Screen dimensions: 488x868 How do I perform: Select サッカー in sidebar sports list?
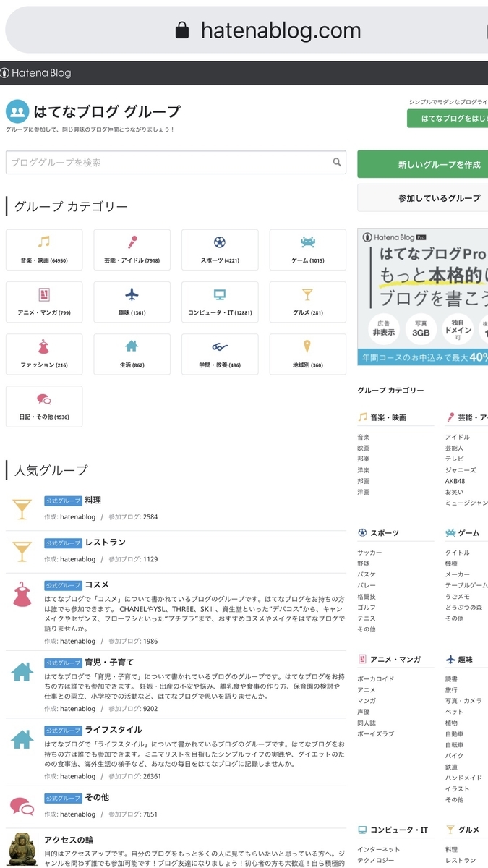(x=369, y=553)
